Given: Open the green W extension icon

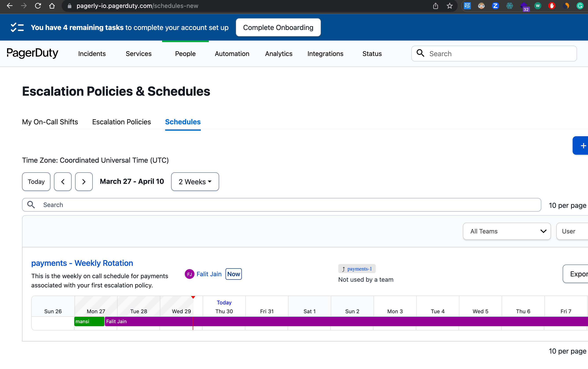Looking at the screenshot, I should (538, 6).
